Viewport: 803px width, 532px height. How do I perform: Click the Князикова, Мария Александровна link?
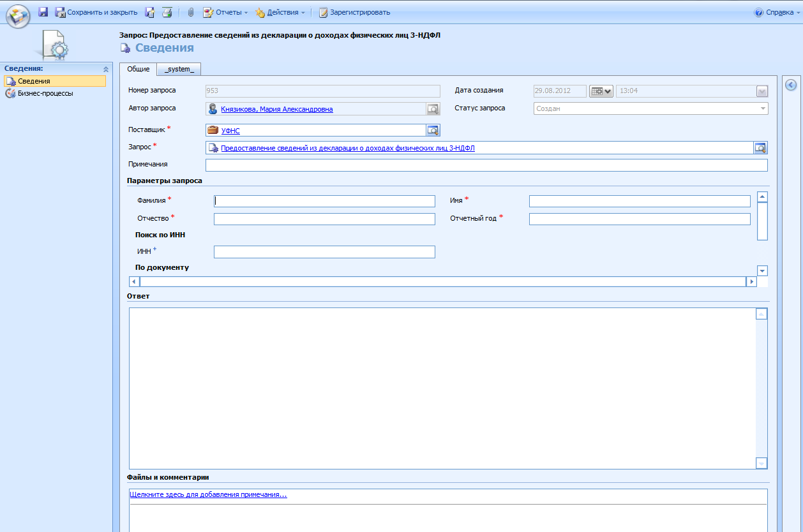pyautogui.click(x=276, y=109)
